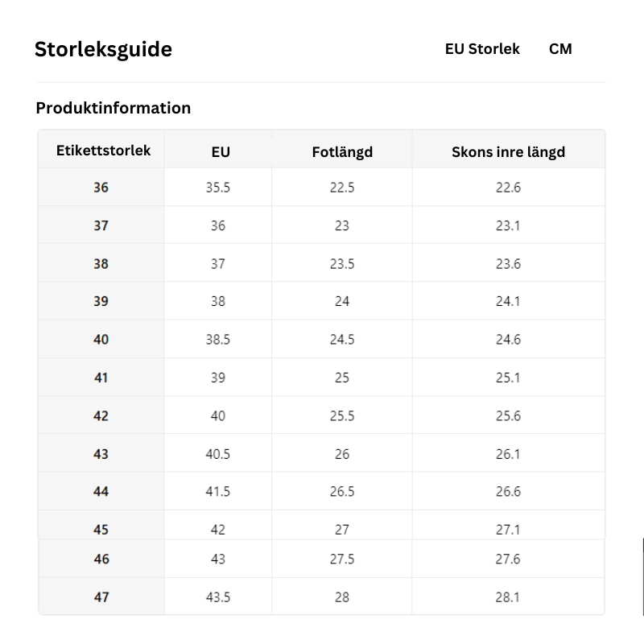
Task: Select label size 36 row
Action: click(x=321, y=188)
